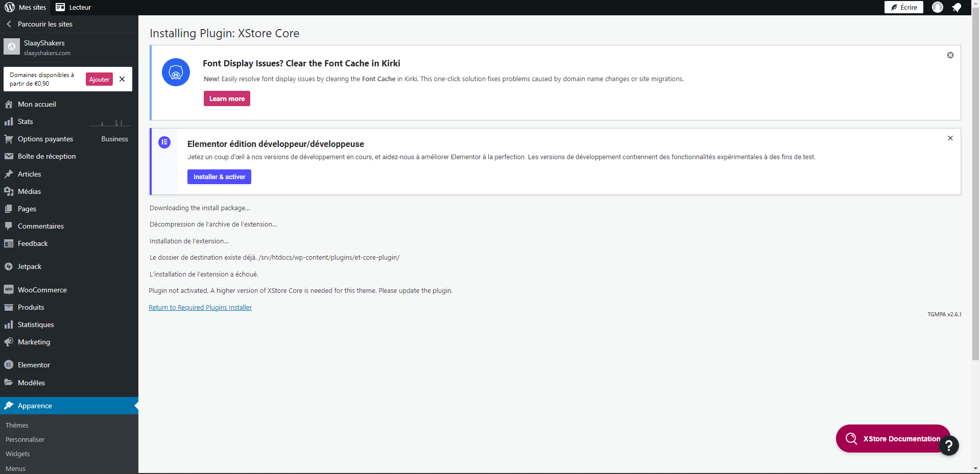This screenshot has width=980, height=474.
Task: Open the notifications bell icon
Action: coord(957,7)
